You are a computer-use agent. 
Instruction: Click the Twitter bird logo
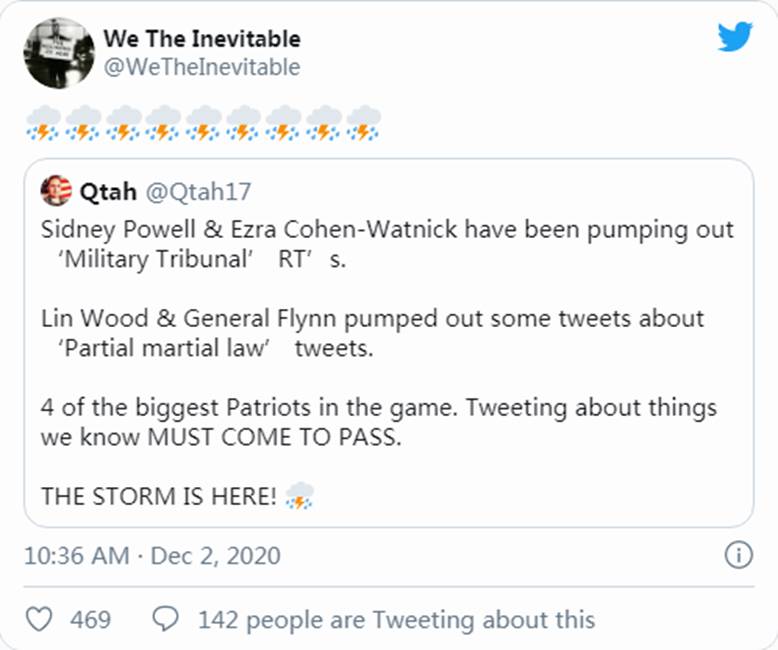point(735,37)
